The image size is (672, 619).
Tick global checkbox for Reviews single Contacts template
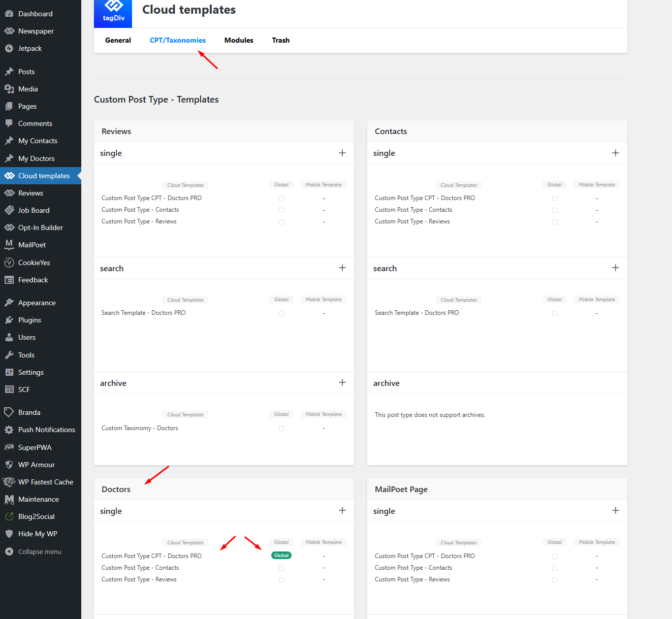281,210
